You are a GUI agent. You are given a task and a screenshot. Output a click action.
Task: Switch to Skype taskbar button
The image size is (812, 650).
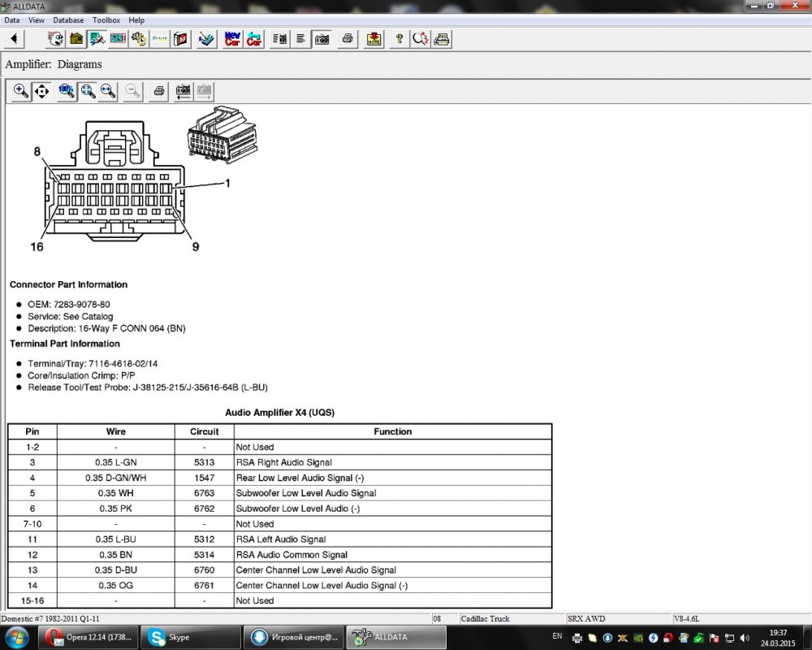tap(191, 637)
